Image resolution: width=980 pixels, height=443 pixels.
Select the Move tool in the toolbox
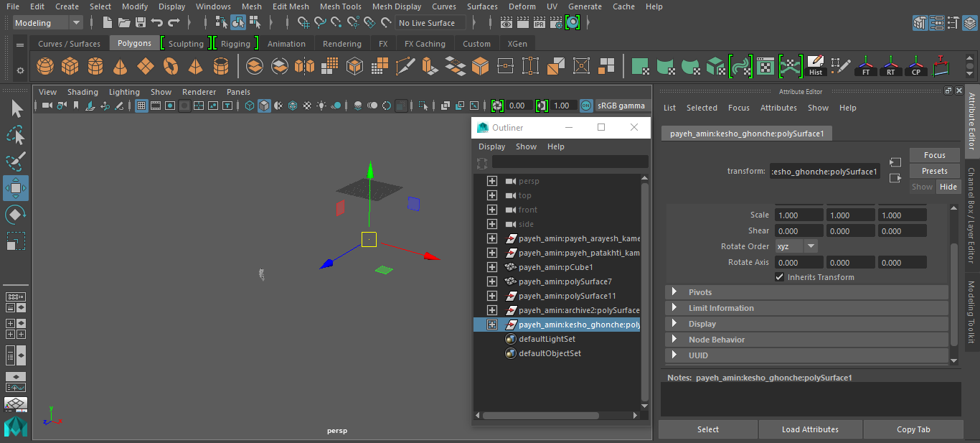[x=16, y=188]
